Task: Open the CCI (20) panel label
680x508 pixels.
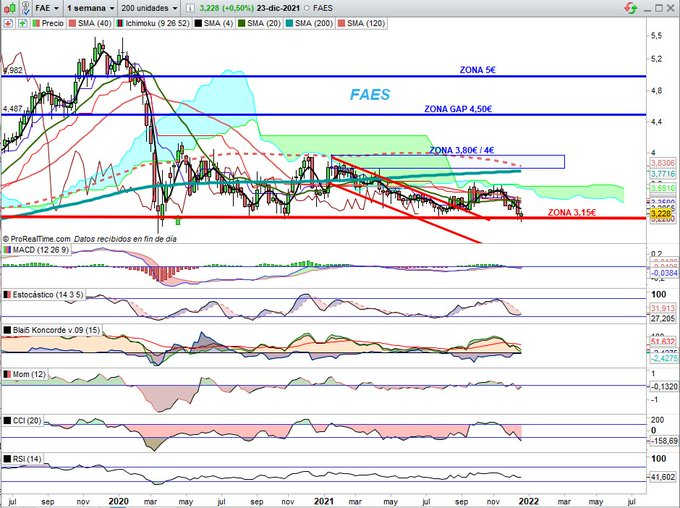Action: 27,420
